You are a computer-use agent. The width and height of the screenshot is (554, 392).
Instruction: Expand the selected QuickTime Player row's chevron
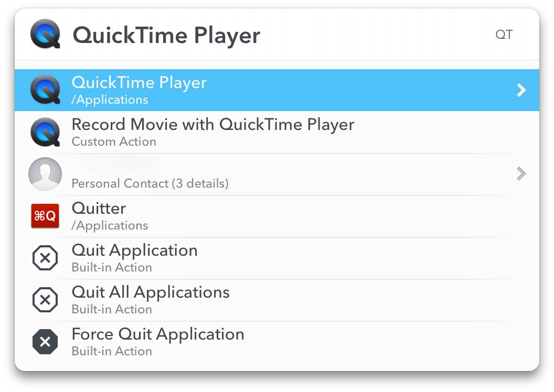(x=521, y=90)
